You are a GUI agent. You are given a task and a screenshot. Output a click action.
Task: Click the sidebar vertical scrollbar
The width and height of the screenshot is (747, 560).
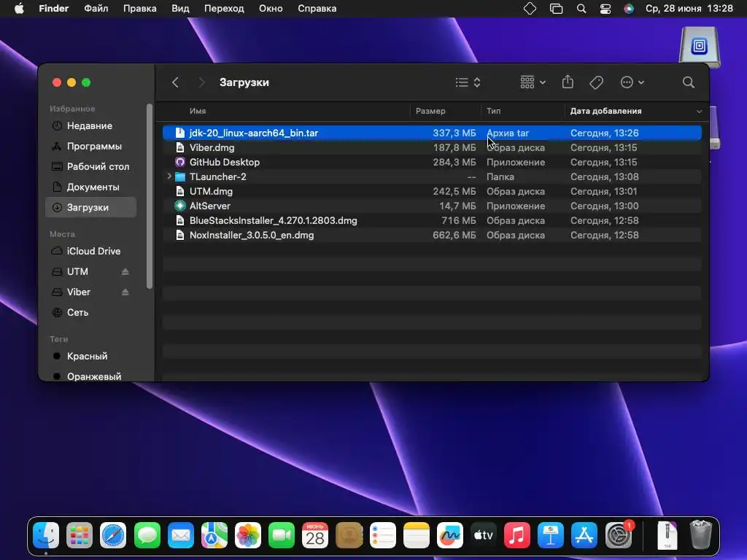click(150, 196)
